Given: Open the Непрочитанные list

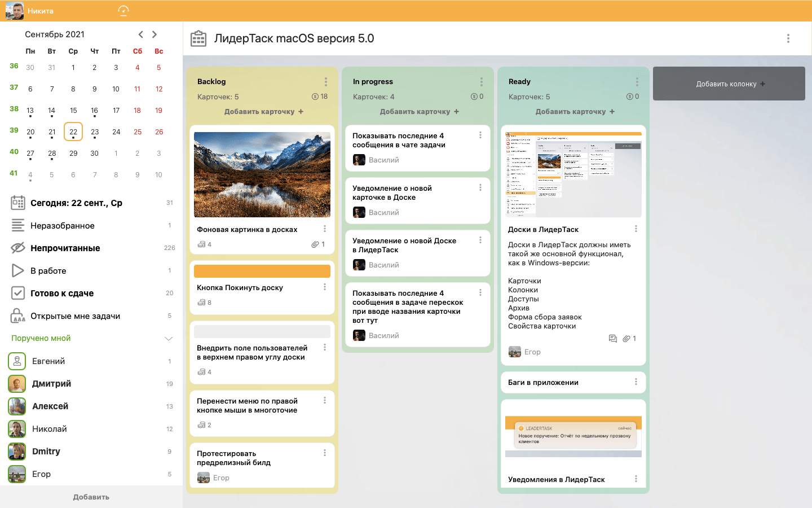Looking at the screenshot, I should coord(91,248).
